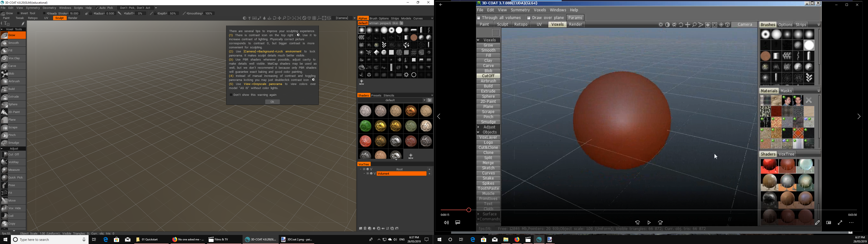This screenshot has width=868, height=244.
Task: Select the Smooth voxel tool
Action: [14, 43]
